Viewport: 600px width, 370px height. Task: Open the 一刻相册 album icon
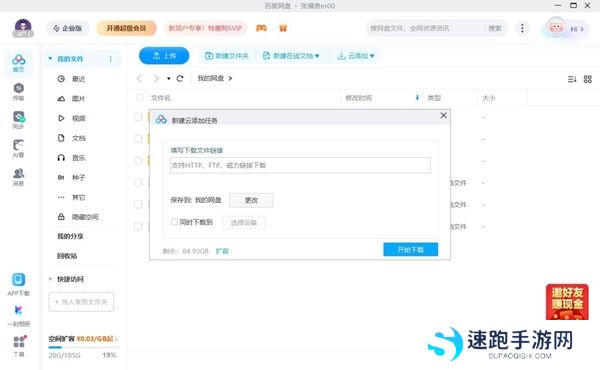click(18, 315)
